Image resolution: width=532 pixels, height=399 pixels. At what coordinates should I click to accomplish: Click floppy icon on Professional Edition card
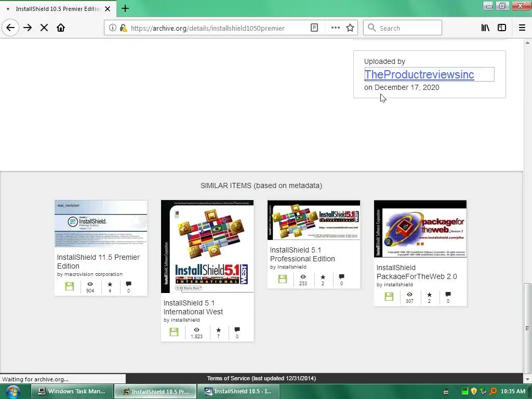[283, 279]
